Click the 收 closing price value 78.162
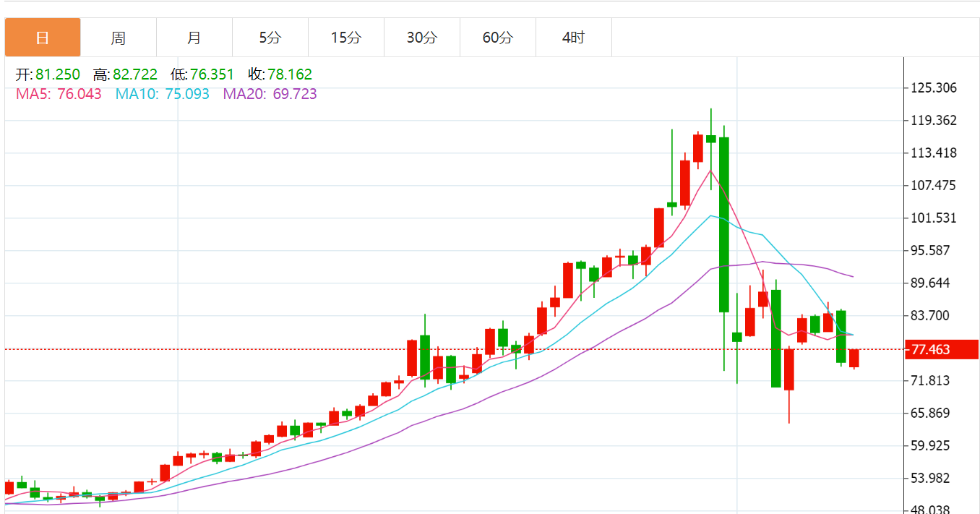This screenshot has height=514, width=980. click(289, 74)
